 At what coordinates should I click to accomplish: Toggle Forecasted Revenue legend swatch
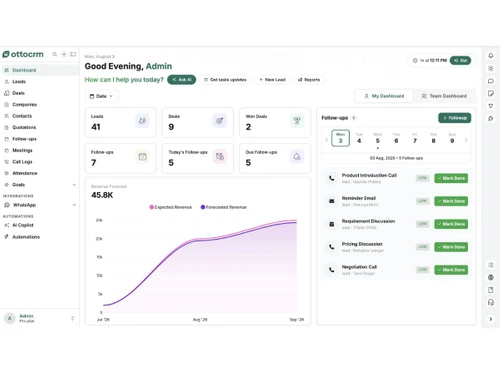tap(203, 207)
